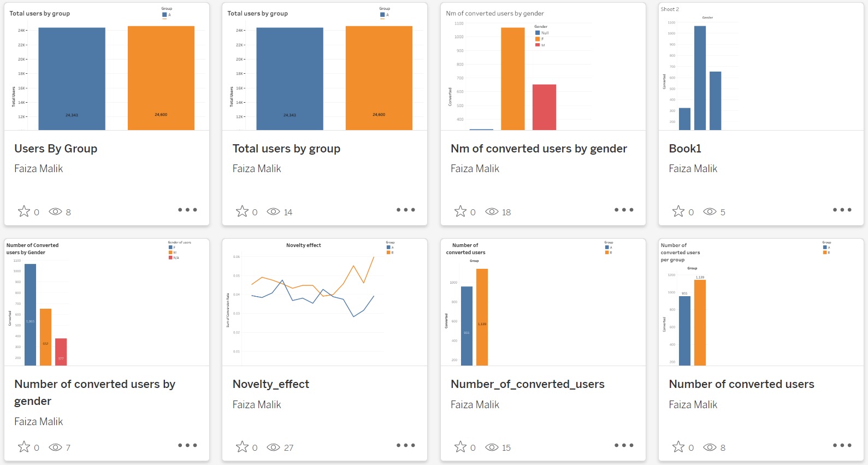
Task: Expand the three-dot menu on Book1
Action: [x=842, y=210]
